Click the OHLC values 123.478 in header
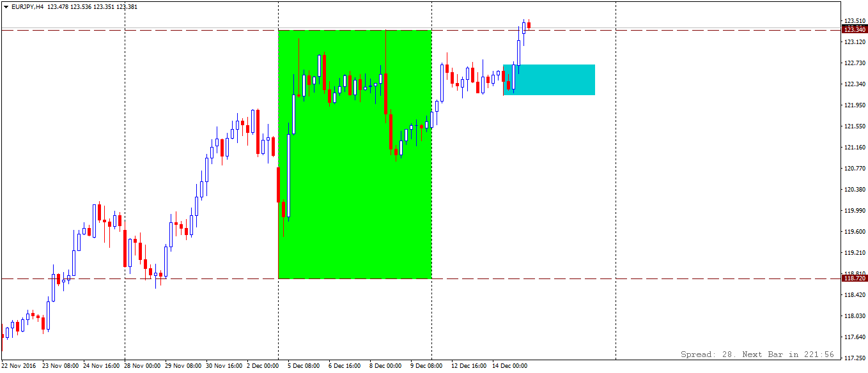 click(x=59, y=7)
